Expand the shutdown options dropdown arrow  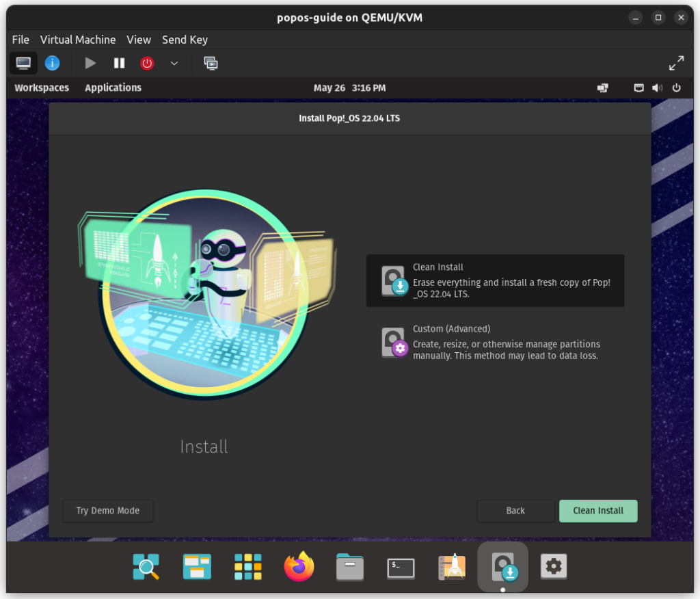click(174, 64)
